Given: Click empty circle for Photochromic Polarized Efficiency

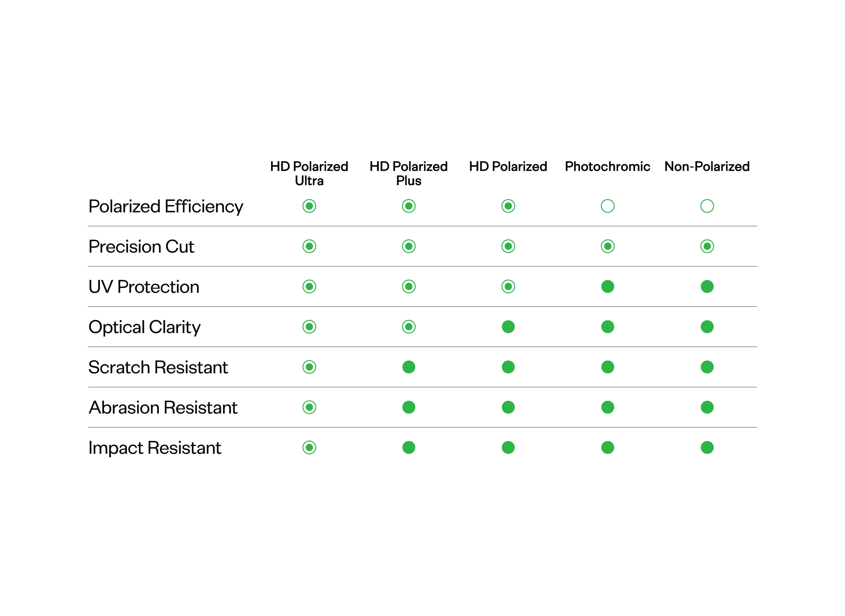Looking at the screenshot, I should tap(608, 206).
